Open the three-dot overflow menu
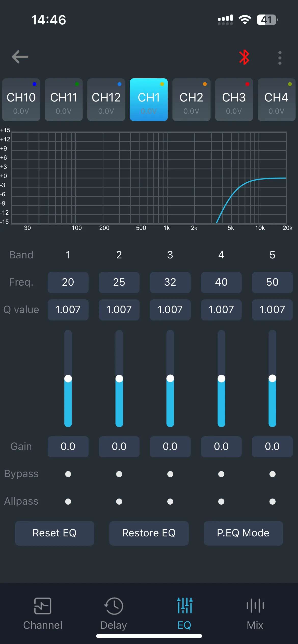298x644 pixels. pyautogui.click(x=280, y=58)
